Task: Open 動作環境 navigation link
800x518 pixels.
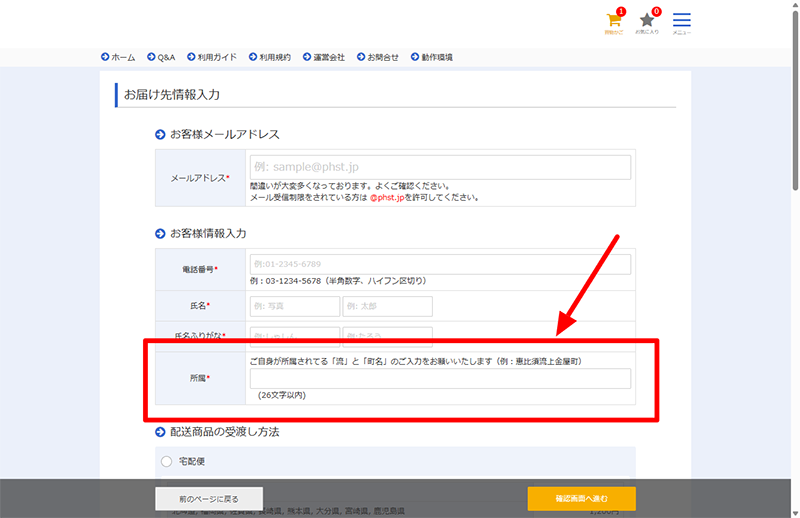Action: click(x=432, y=57)
